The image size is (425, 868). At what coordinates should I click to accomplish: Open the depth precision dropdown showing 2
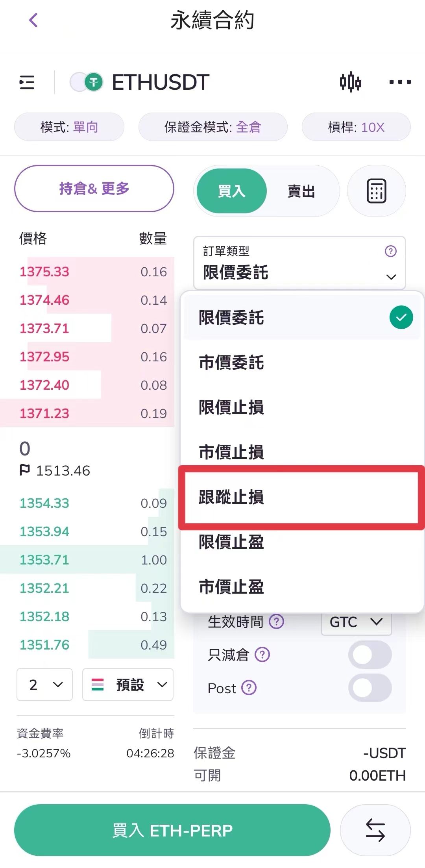click(44, 685)
